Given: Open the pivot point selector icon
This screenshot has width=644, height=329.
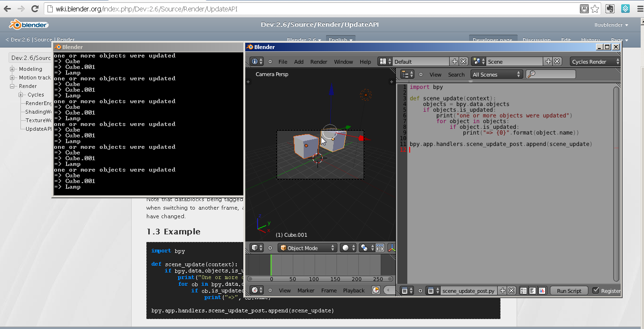Looking at the screenshot, I should pos(367,248).
